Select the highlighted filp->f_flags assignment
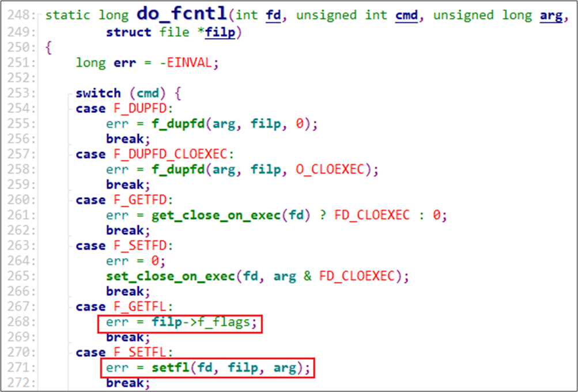Image resolution: width=578 pixels, height=392 pixels. coord(181,323)
